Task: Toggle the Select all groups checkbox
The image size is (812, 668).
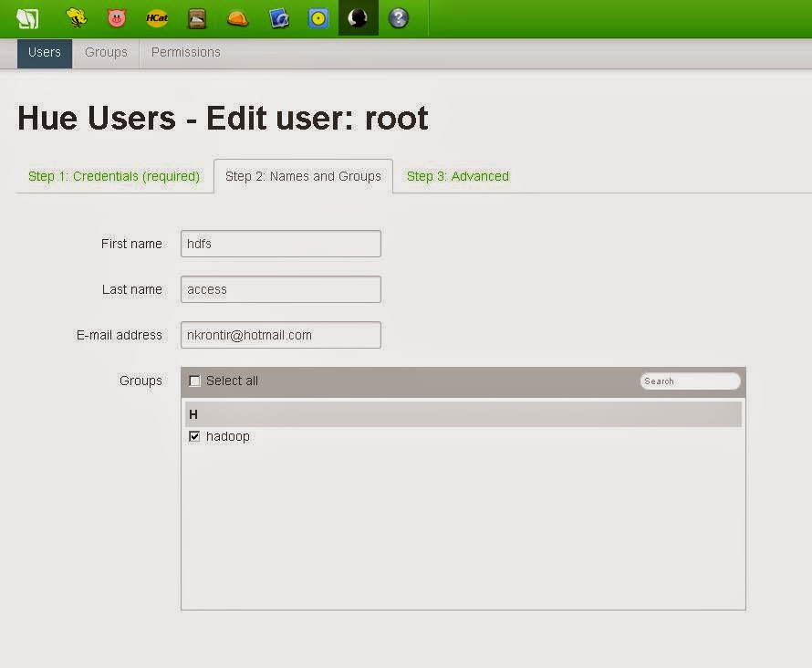Action: point(194,381)
